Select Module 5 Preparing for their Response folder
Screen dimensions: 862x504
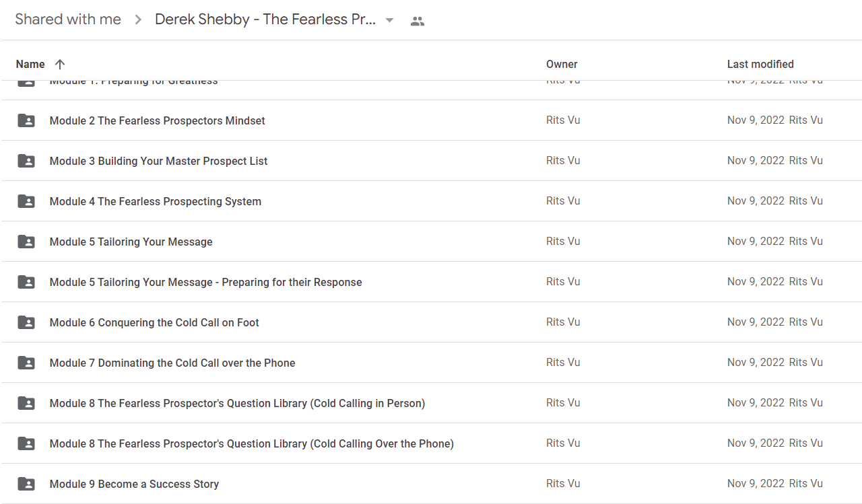tap(431, 282)
